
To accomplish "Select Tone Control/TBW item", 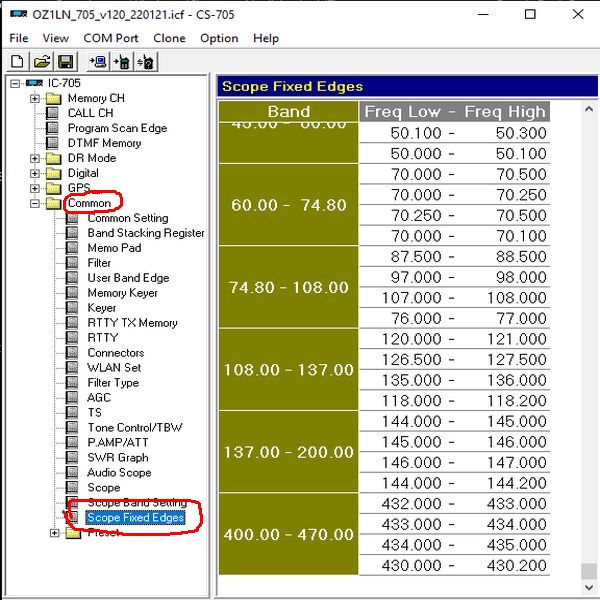I will tap(135, 427).
